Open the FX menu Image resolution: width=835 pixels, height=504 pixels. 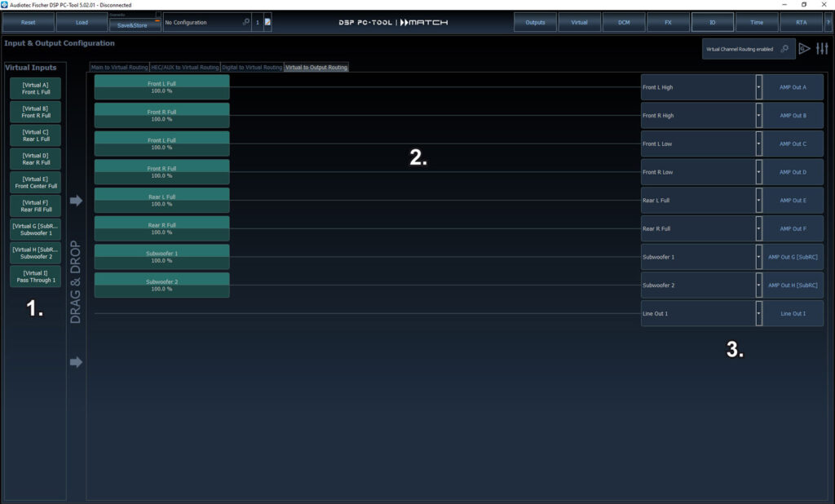[x=668, y=22]
